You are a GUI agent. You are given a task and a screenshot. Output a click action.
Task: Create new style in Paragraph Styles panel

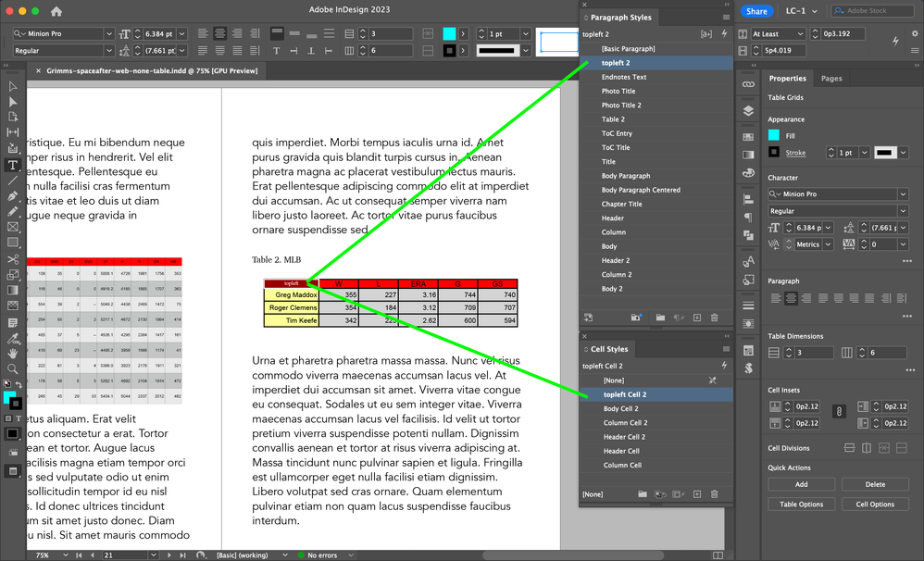(697, 318)
